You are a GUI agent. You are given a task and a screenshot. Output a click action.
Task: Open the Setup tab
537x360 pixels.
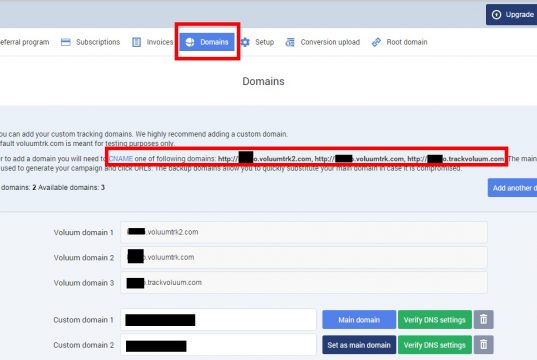tap(257, 42)
